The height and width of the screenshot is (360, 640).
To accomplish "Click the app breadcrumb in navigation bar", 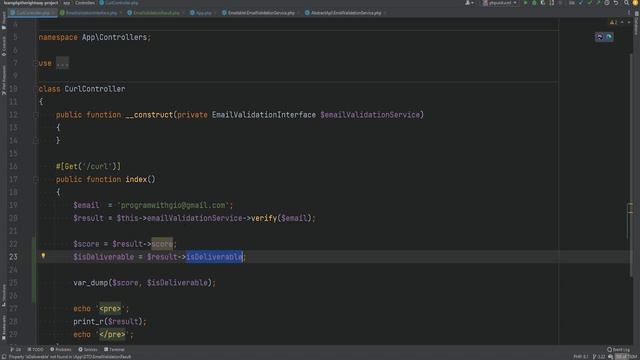I will pyautogui.click(x=67, y=3).
